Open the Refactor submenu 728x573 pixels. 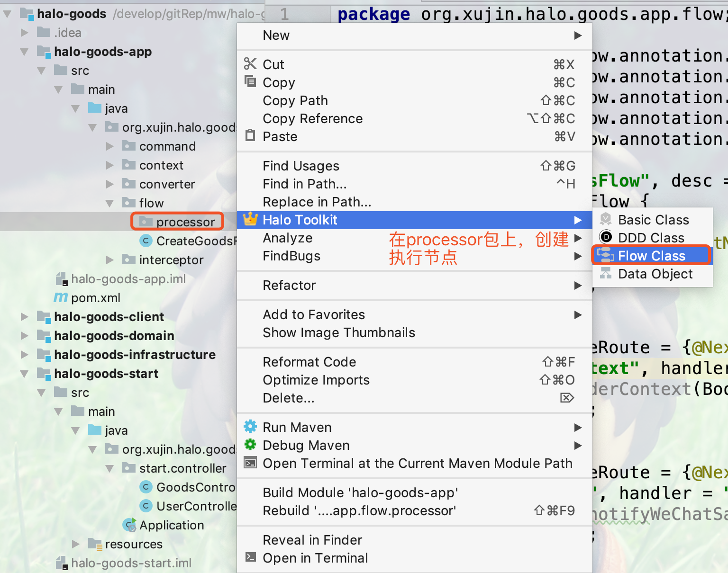415,285
